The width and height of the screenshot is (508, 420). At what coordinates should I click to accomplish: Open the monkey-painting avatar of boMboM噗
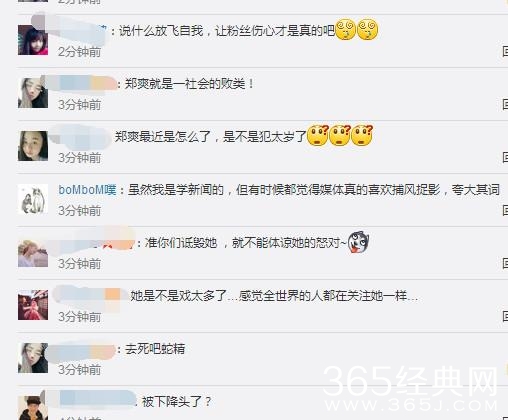pyautogui.click(x=33, y=199)
